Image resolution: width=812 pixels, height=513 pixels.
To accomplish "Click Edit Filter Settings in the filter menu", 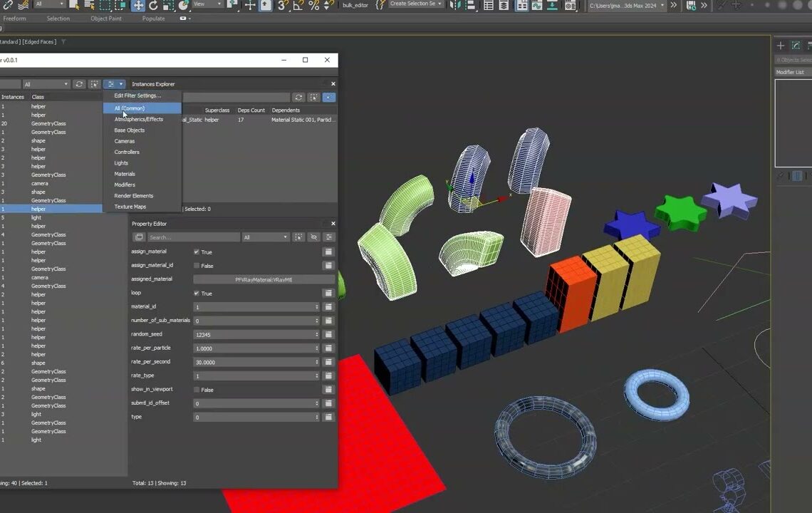I will [x=137, y=95].
